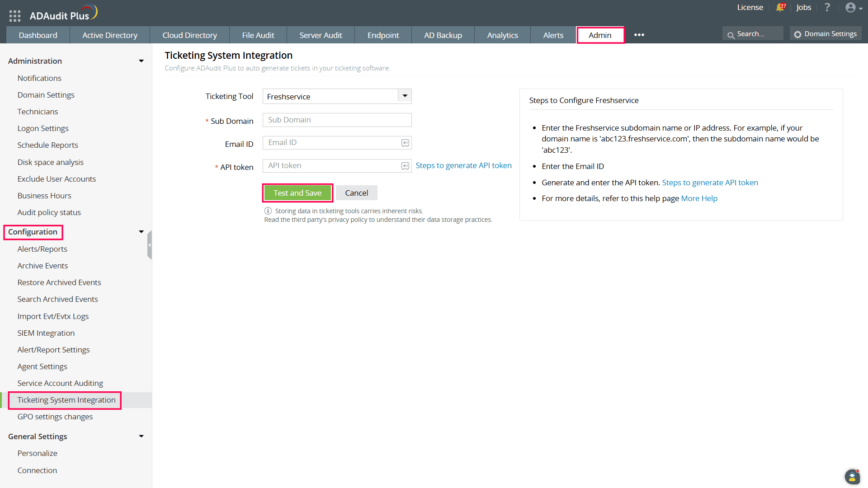Viewport: 868px width, 488px height.
Task: Open the help question mark icon
Action: tap(827, 8)
